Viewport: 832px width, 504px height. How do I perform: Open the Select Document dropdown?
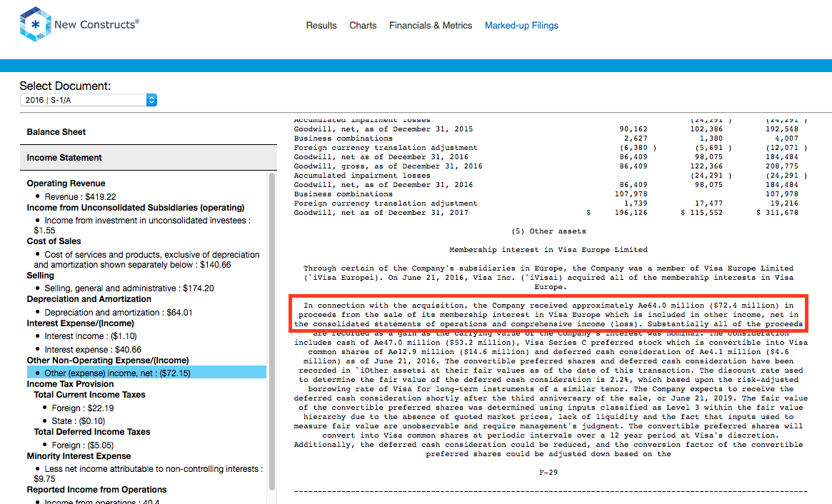(89, 100)
